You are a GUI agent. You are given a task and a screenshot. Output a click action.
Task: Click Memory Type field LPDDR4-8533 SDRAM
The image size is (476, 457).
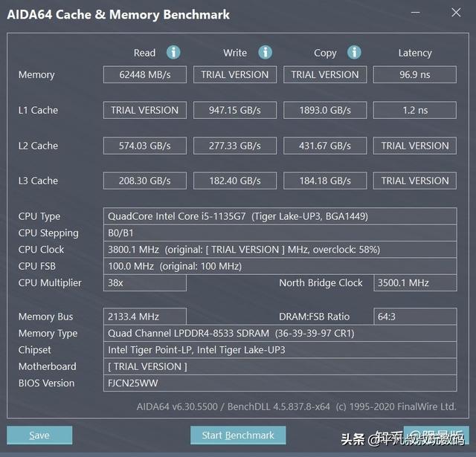(280, 333)
